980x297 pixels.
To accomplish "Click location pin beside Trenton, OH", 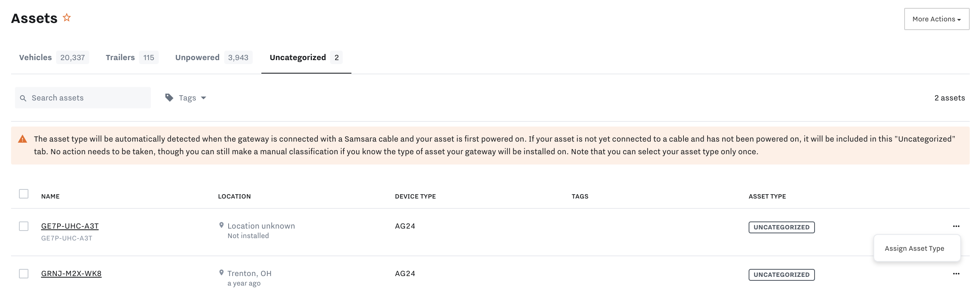I will [222, 272].
